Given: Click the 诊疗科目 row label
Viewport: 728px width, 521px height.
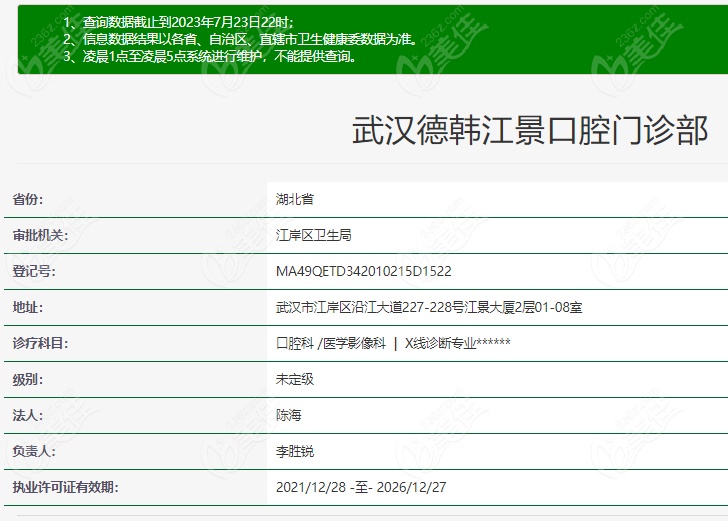Looking at the screenshot, I should pyautogui.click(x=39, y=343).
